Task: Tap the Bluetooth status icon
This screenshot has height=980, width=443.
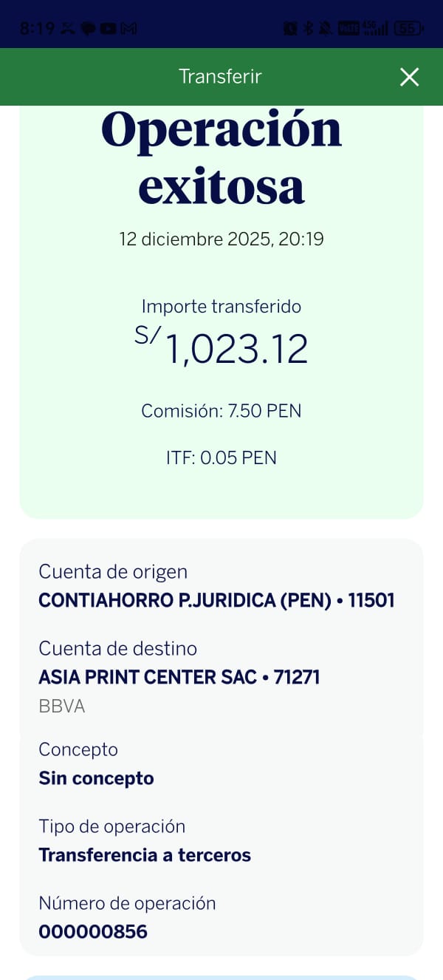Action: click(309, 29)
